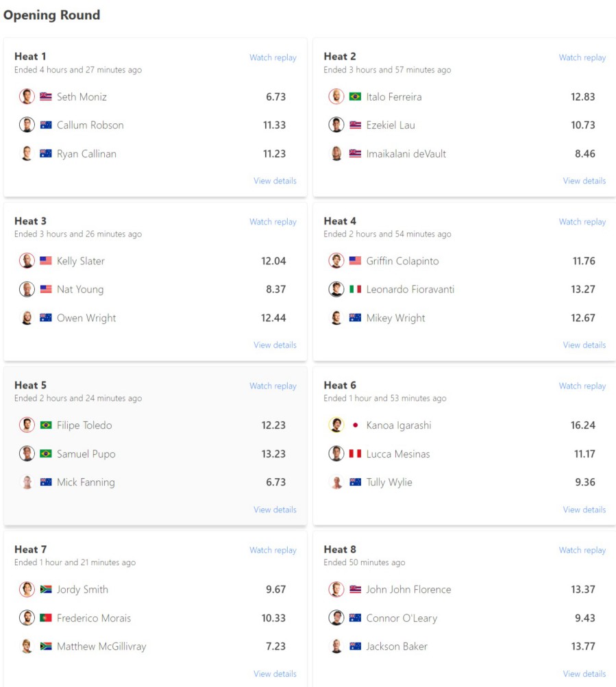Select Griffin Colapinto's name in Heat 4
This screenshot has width=616, height=687.
point(402,261)
